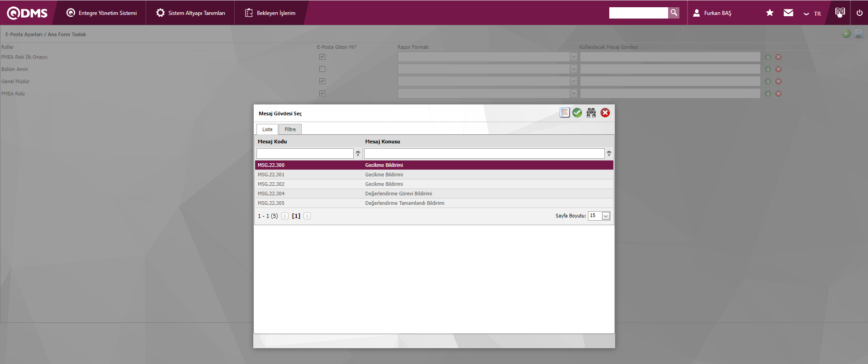The width and height of the screenshot is (868, 364).
Task: Click red clear icon for Bölüm Amiri
Action: pyautogui.click(x=778, y=69)
